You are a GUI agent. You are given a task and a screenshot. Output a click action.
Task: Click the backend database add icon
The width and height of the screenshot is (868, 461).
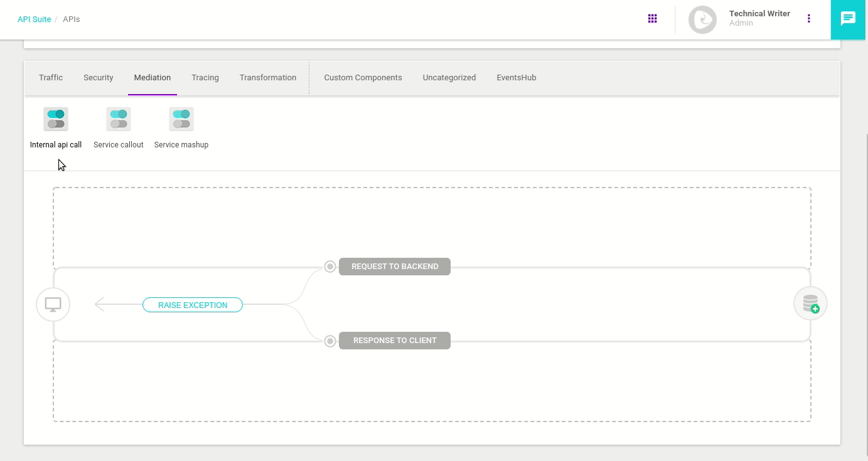810,303
